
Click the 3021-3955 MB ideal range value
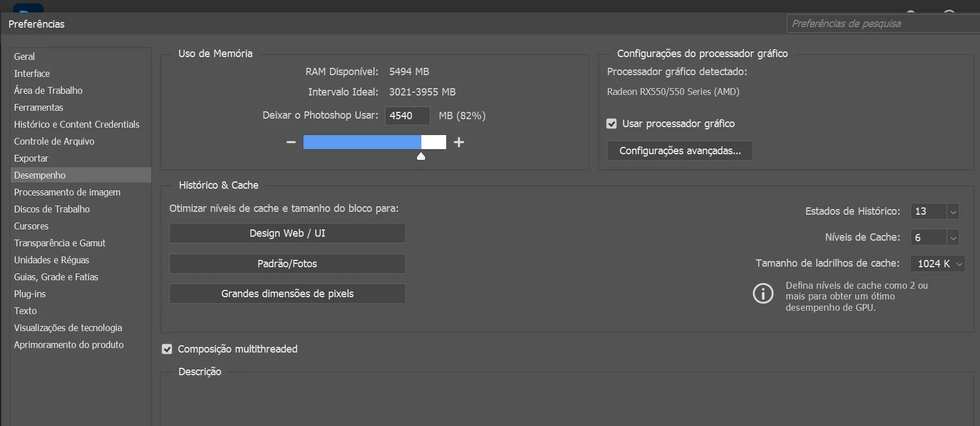(x=423, y=92)
